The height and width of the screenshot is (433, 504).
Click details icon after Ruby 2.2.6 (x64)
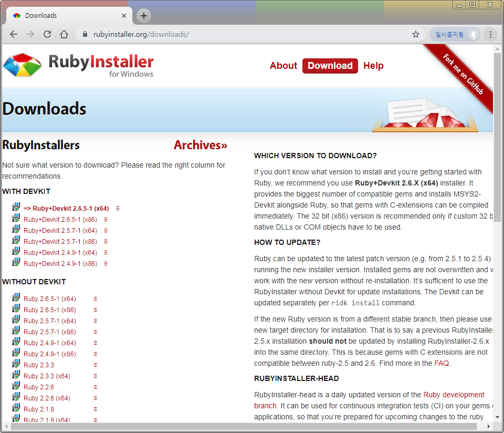96,398
